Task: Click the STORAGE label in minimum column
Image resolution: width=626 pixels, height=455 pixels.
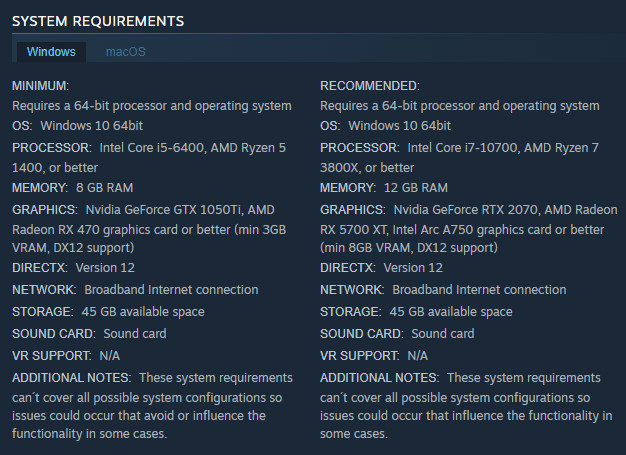Action: tap(42, 312)
